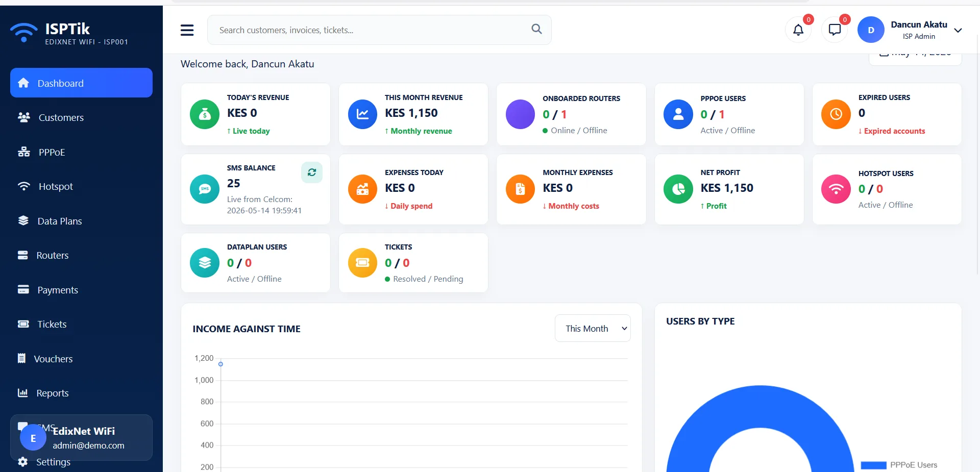Click the Monthly costs label
The image size is (980, 472).
click(571, 206)
